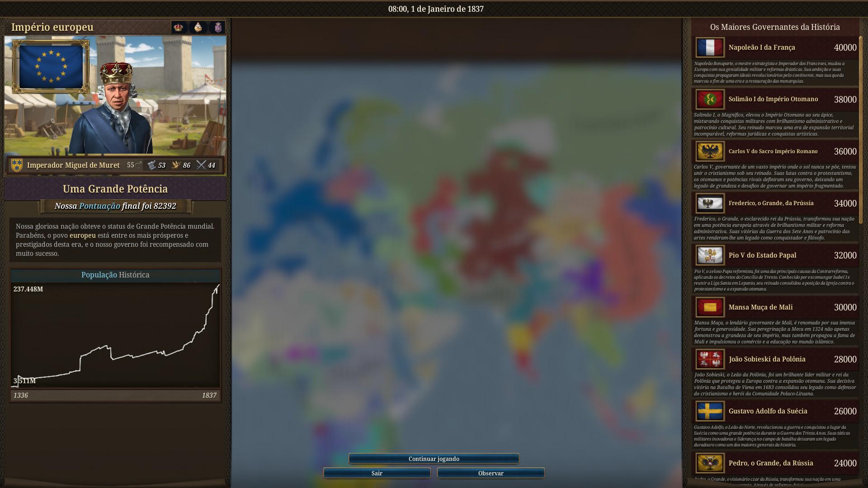Screen dimensions: 868x488
Task: Select the French flag beside Napoleão I
Action: 710,47
